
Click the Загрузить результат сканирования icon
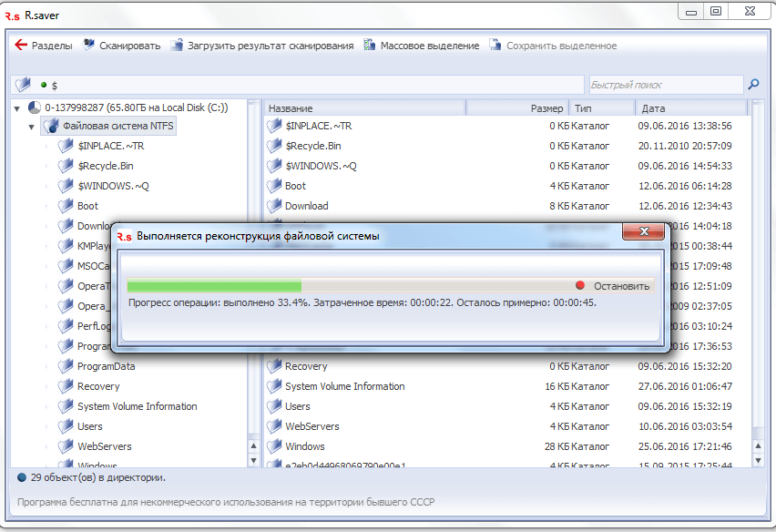coord(177,45)
